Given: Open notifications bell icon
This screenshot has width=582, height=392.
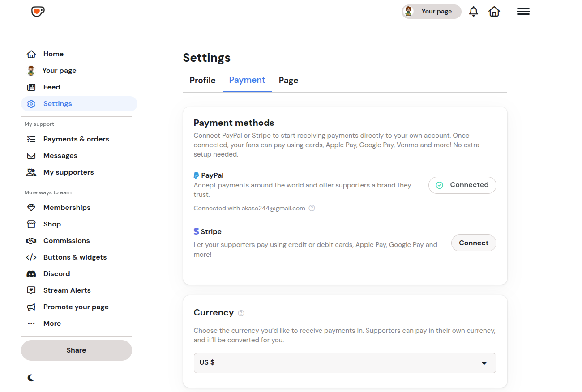Looking at the screenshot, I should [x=473, y=12].
